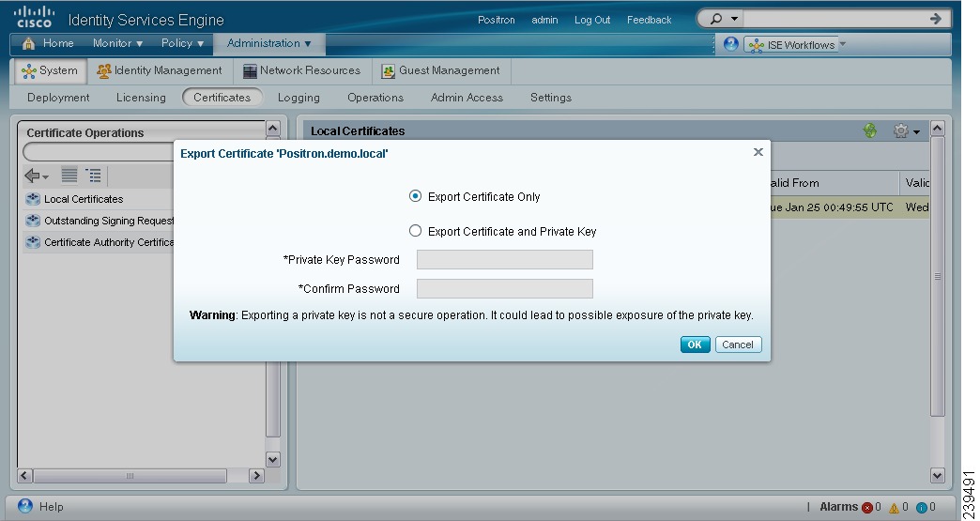Click the yellow warning alarms icon
Viewport: 980px width, 521px height.
point(894,507)
